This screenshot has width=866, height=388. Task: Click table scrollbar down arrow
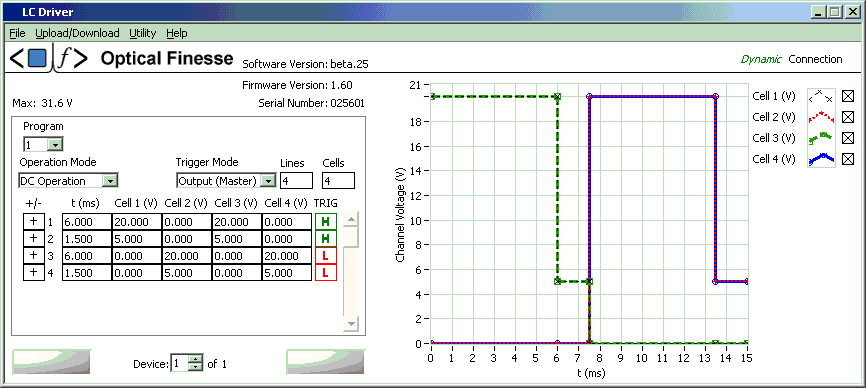(351, 324)
